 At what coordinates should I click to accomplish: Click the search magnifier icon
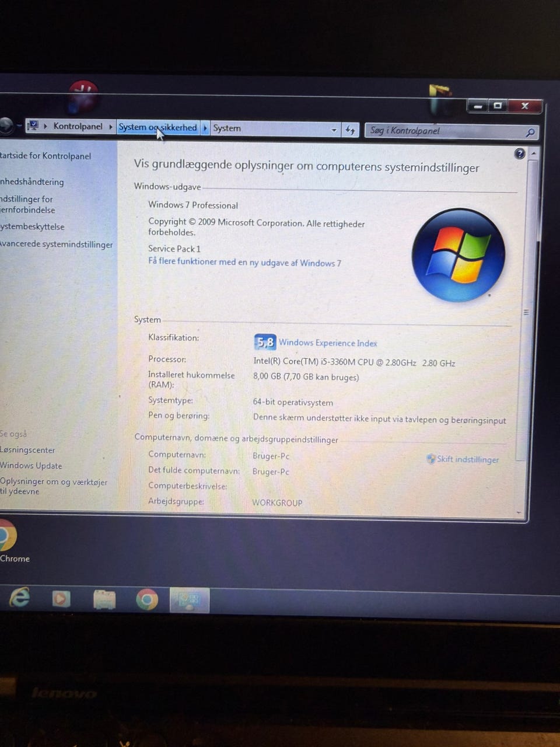pos(530,132)
